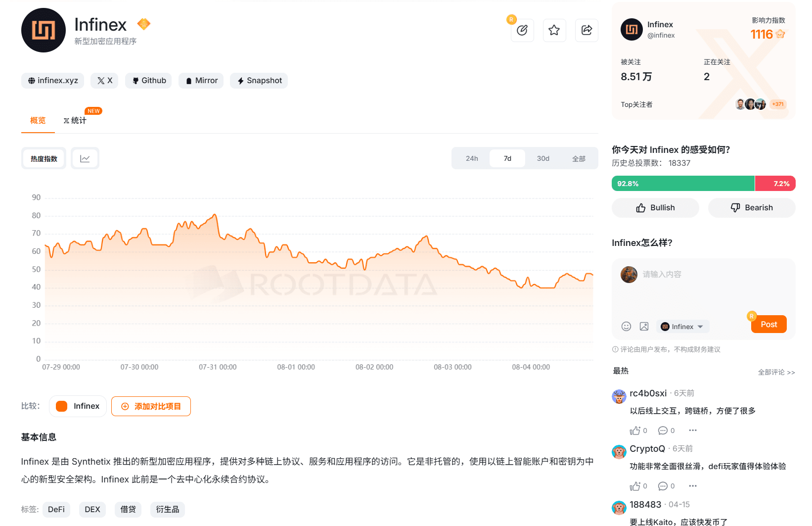Click the Top followers avatar group

pyautogui.click(x=751, y=104)
